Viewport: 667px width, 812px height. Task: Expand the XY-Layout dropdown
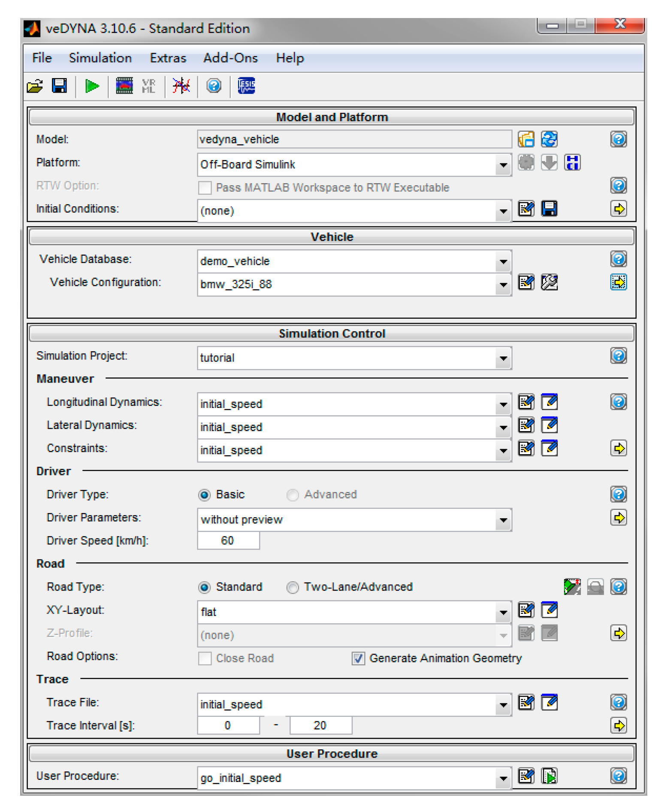click(x=503, y=613)
